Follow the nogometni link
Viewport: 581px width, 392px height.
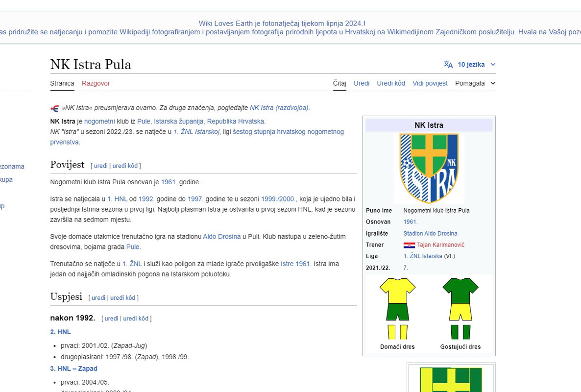pos(99,121)
